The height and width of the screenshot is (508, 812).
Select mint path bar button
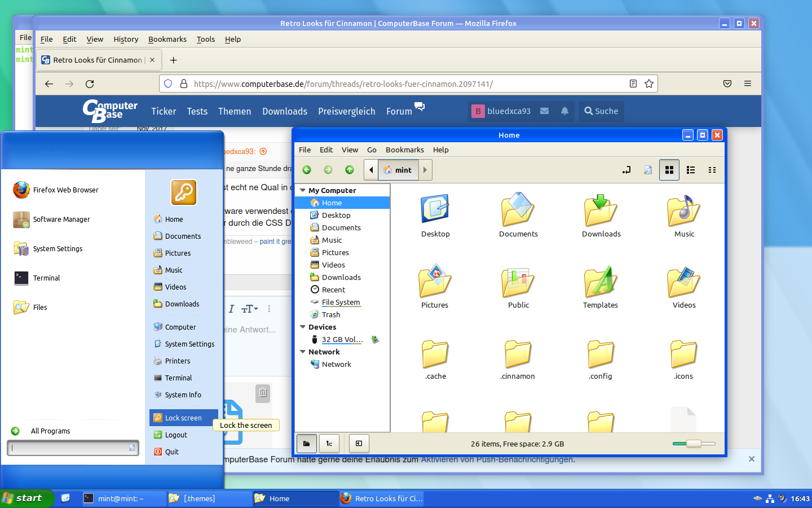tap(398, 170)
